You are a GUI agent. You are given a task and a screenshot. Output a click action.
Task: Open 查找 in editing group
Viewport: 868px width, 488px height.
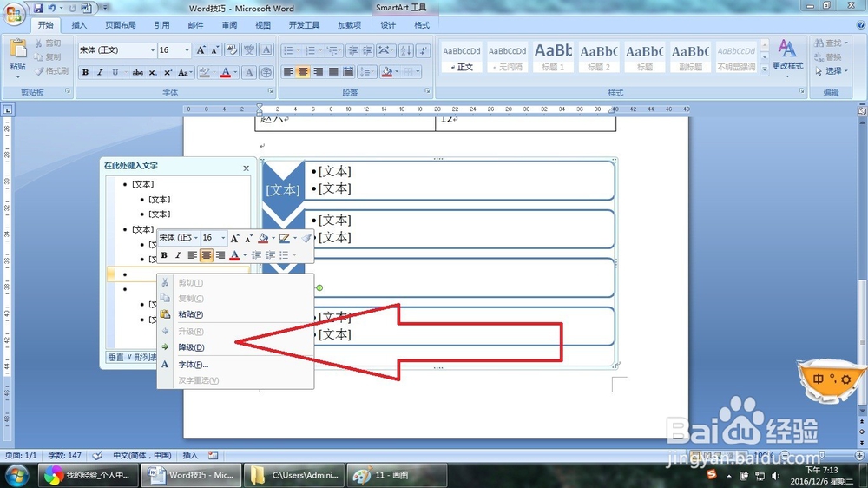tap(831, 43)
